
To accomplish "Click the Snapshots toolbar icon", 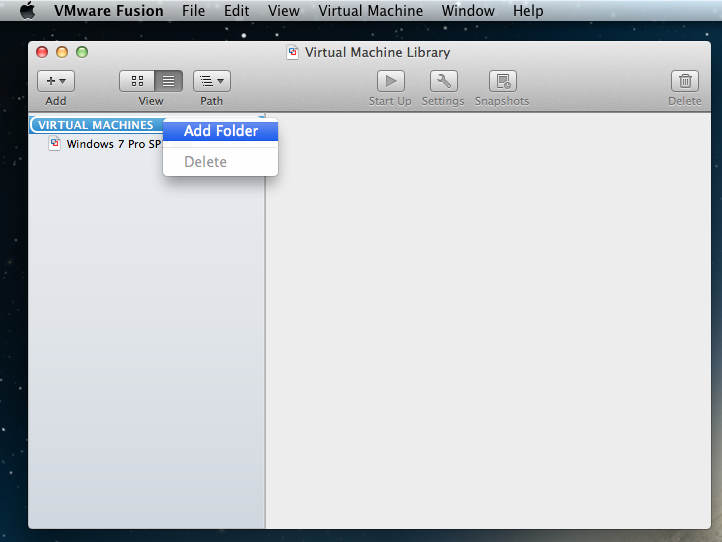I will [x=502, y=82].
